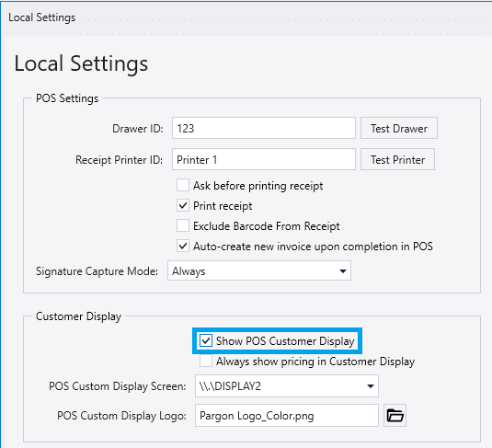Uncheck the Print receipt option
Screen dimensions: 492x448
[x=183, y=206]
